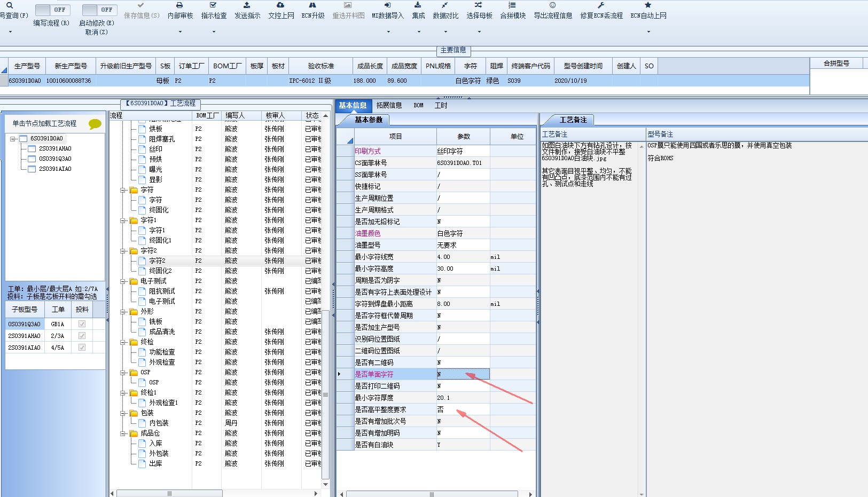868x497 pixels.
Task: Select the 工艺备注 tab
Action: pos(573,120)
